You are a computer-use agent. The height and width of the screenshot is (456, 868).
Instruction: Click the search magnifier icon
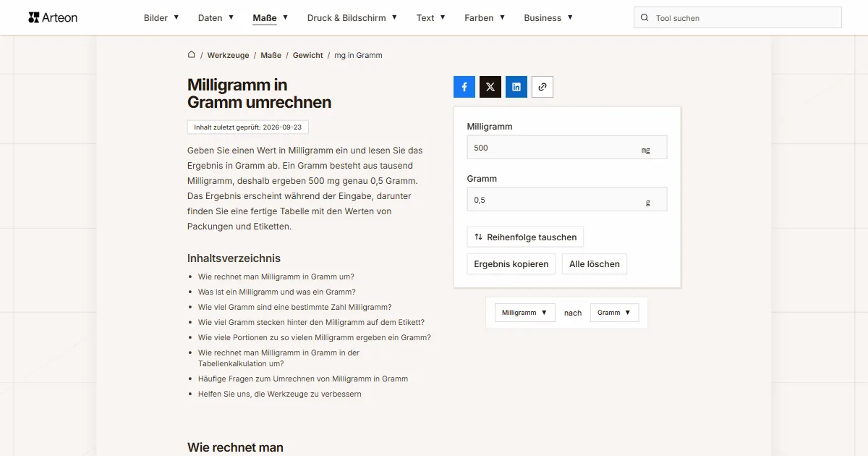644,17
